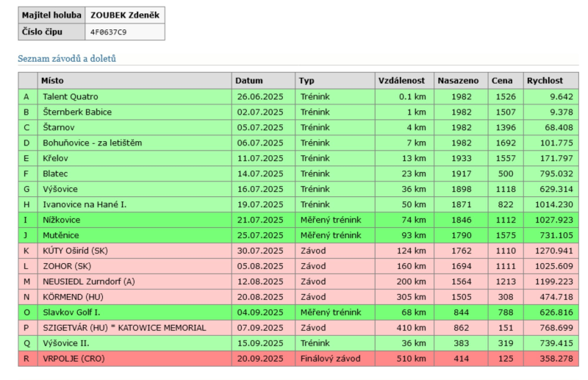Click the Nasazeno column header

(458, 80)
